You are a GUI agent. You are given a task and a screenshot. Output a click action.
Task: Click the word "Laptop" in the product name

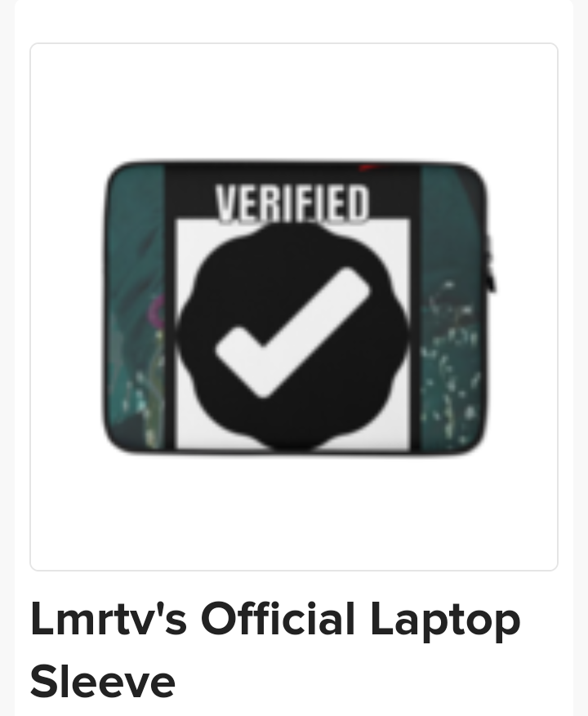pos(445,622)
